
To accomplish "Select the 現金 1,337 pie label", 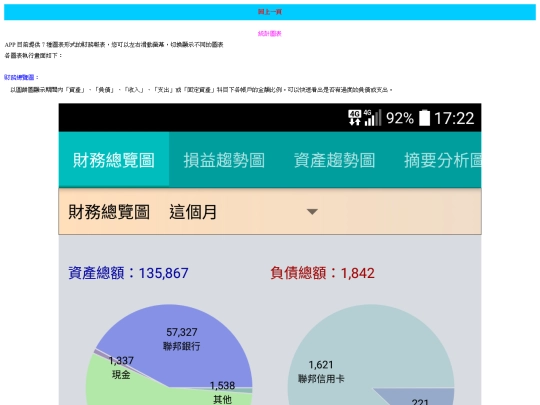I will 121,367.
